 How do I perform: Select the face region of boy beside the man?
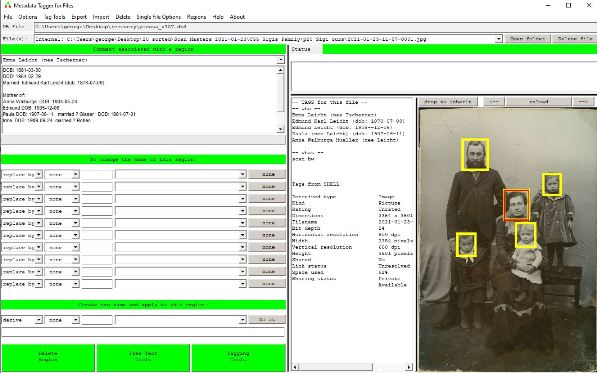point(466,245)
